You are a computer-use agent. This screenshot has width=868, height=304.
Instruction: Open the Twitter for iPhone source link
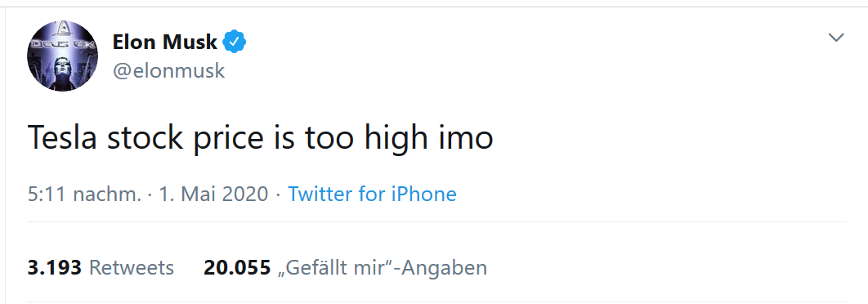coord(372,194)
